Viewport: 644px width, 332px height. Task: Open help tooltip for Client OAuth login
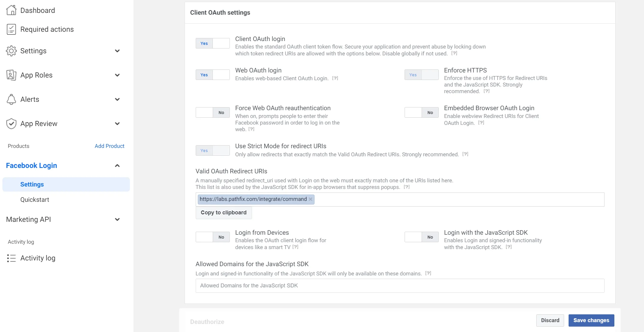[454, 53]
